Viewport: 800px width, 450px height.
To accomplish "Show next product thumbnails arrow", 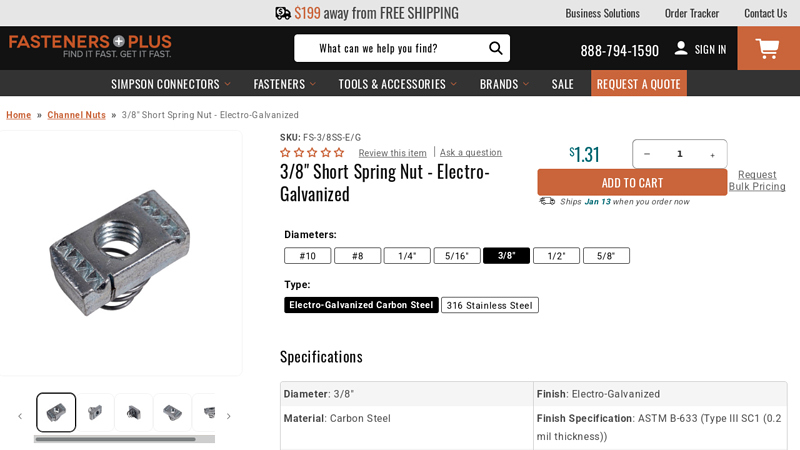I will click(229, 416).
